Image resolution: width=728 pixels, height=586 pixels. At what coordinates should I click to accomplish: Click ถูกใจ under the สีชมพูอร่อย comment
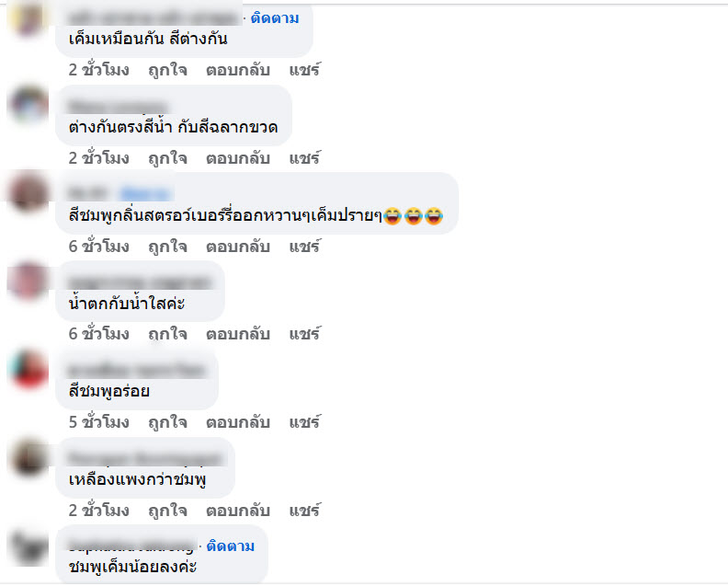[x=167, y=422]
